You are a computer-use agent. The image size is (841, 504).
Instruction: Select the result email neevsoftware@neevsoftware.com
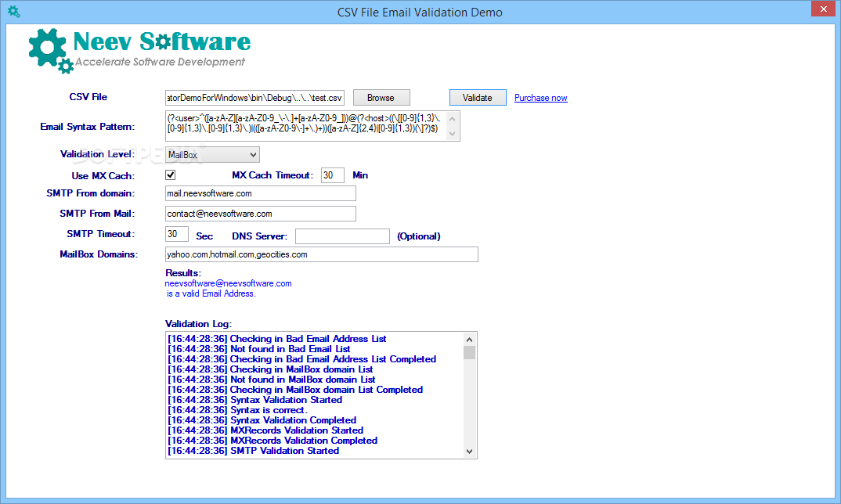coord(228,283)
